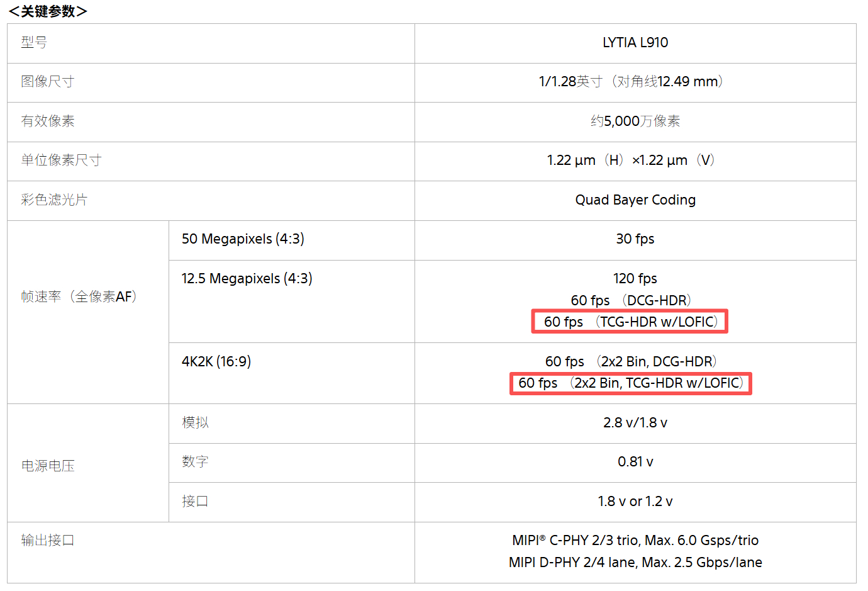This screenshot has width=868, height=591.
Task: Click the 'Quad Bayer Coding' value
Action: click(x=635, y=200)
